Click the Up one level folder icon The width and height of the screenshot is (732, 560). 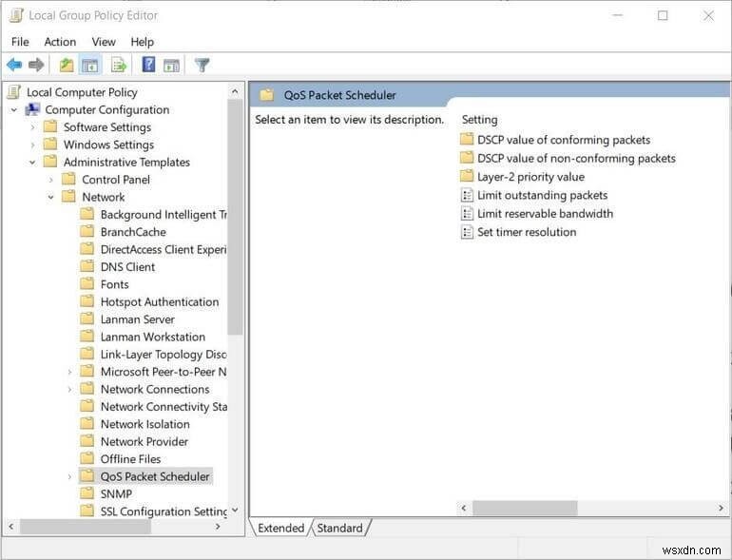click(x=67, y=65)
